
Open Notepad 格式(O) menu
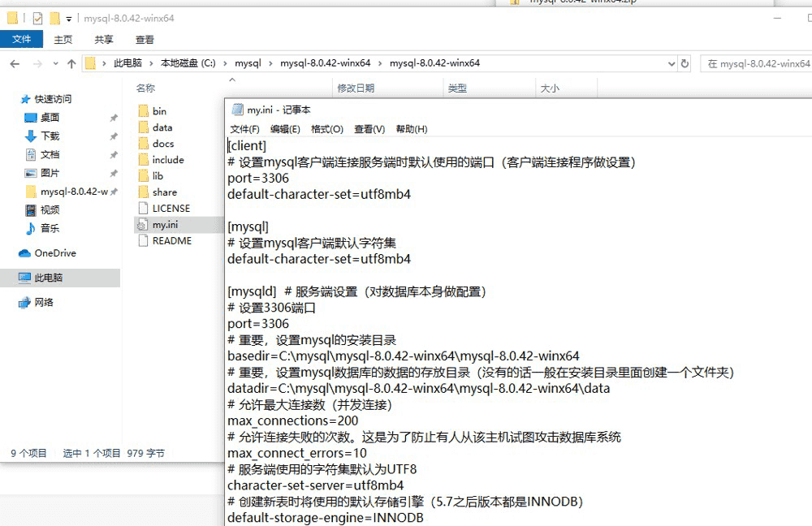(x=326, y=129)
